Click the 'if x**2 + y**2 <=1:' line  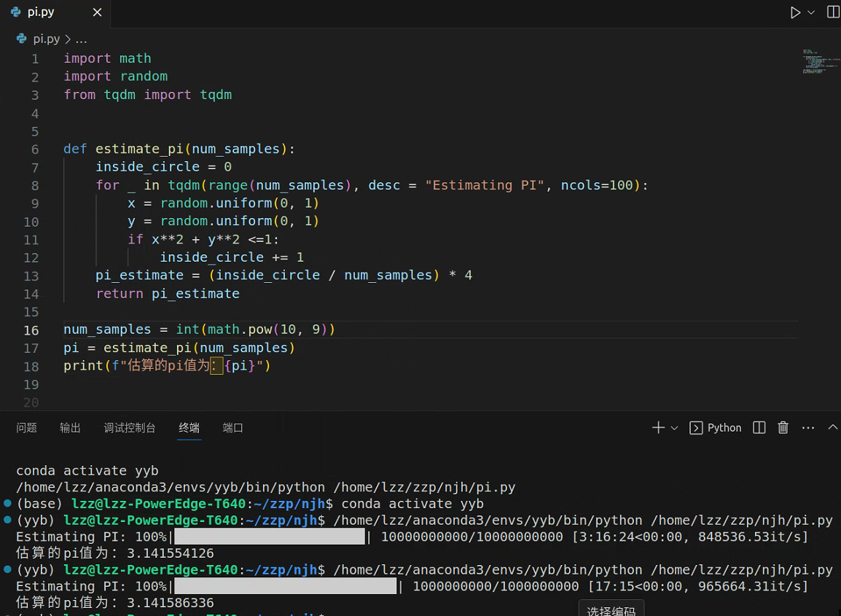(203, 239)
